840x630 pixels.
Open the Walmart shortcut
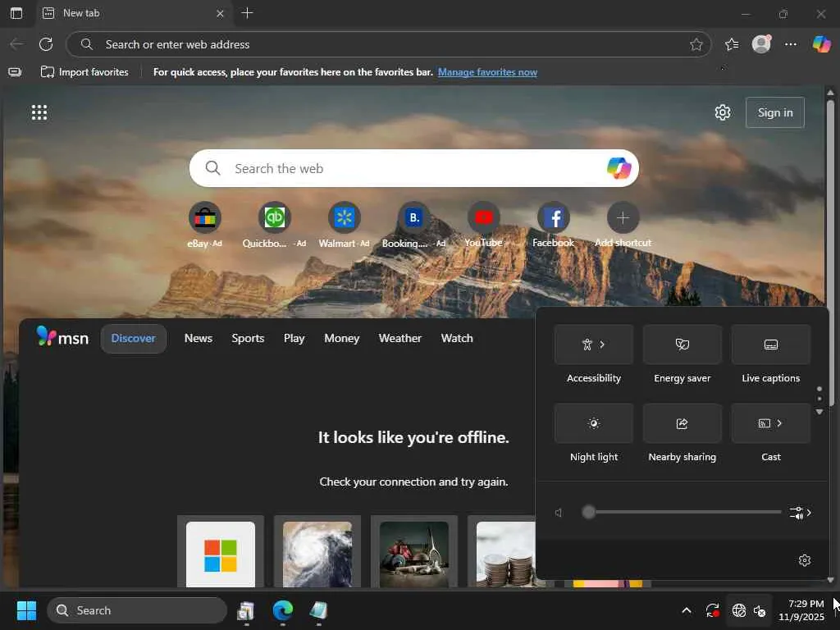point(344,217)
